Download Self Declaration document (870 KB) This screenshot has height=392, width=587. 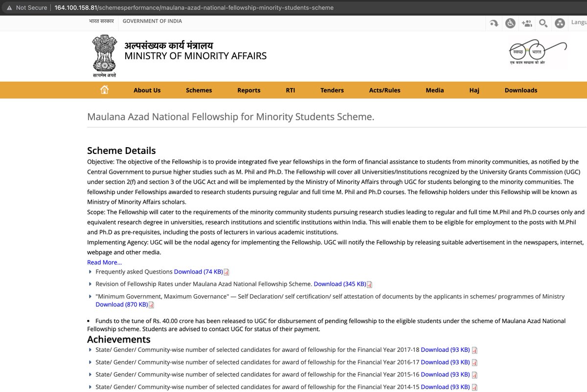122,305
